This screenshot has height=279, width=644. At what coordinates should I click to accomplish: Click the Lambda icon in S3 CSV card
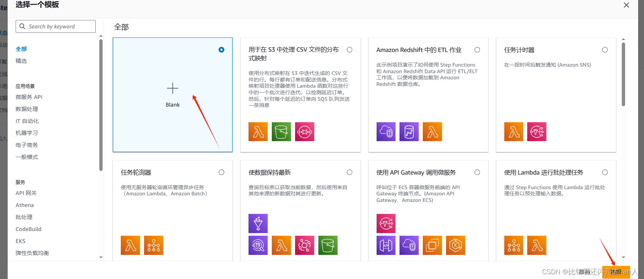(x=258, y=132)
